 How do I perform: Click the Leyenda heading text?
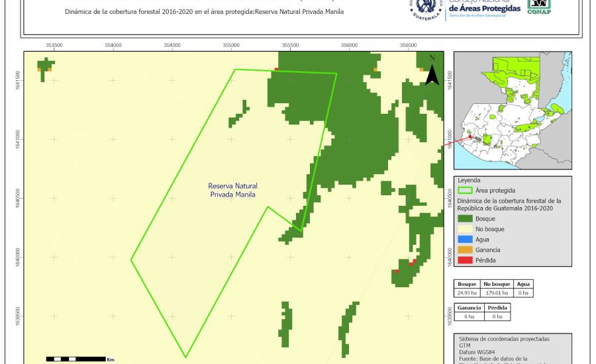[470, 179]
